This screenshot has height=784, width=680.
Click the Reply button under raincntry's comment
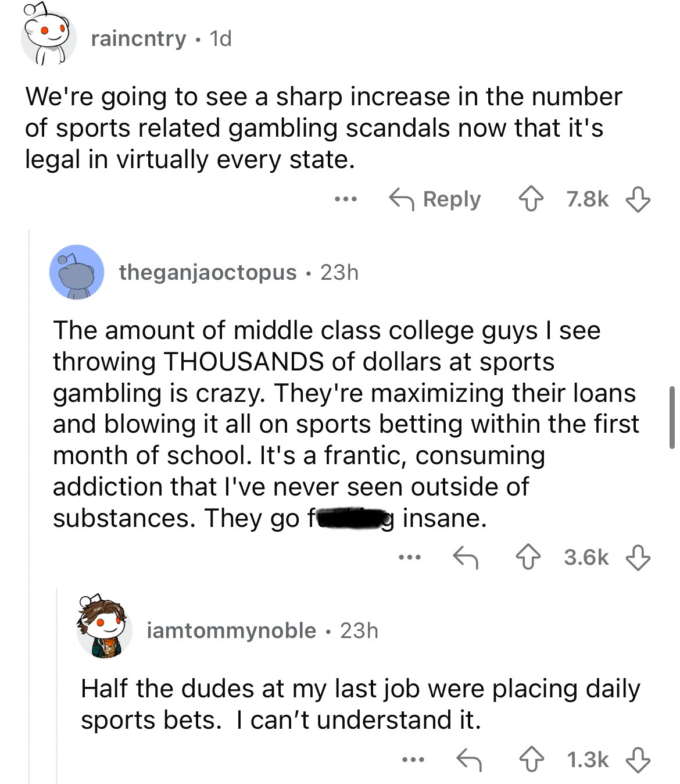click(x=435, y=199)
